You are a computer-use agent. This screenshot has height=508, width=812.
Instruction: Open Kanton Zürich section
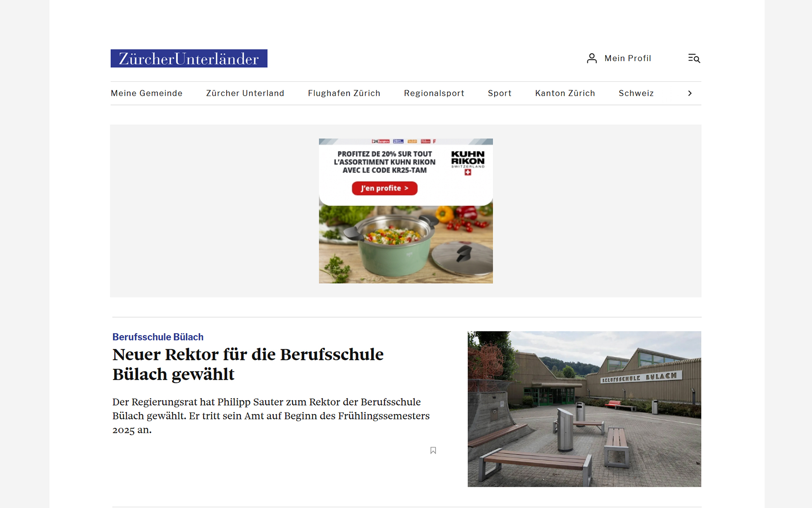coord(565,93)
